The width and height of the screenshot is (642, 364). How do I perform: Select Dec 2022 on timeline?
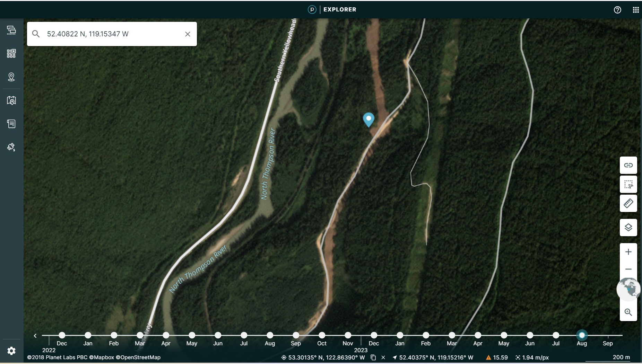point(62,335)
